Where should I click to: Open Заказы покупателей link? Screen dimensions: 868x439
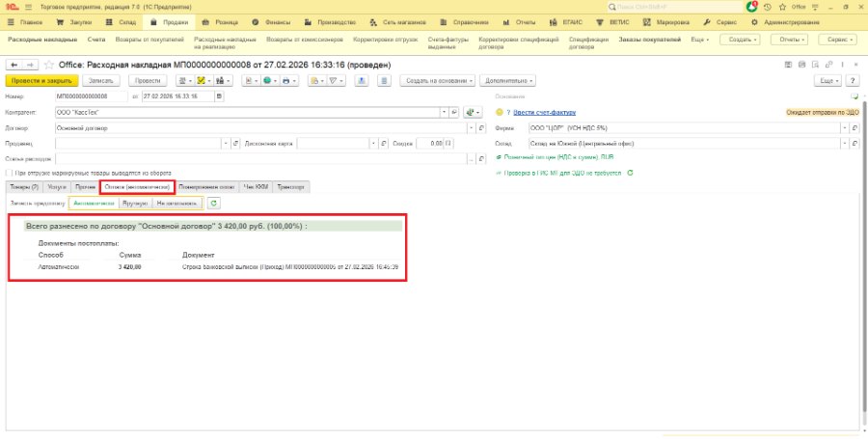(x=650, y=40)
